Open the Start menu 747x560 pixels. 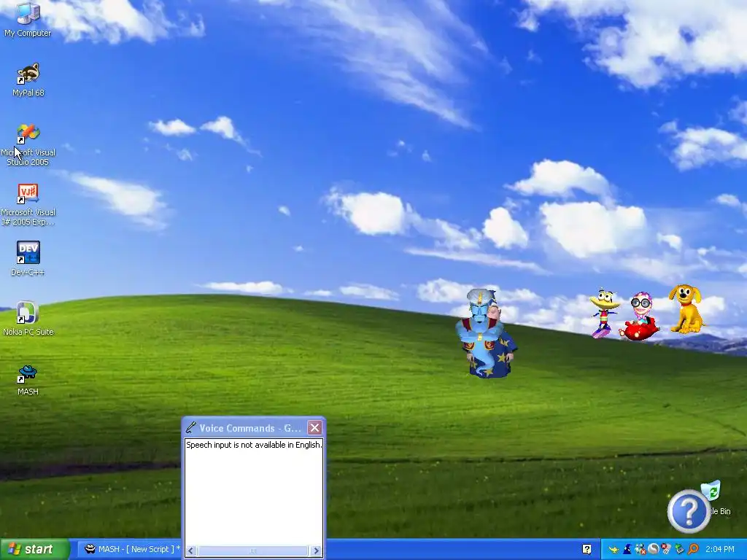35,549
